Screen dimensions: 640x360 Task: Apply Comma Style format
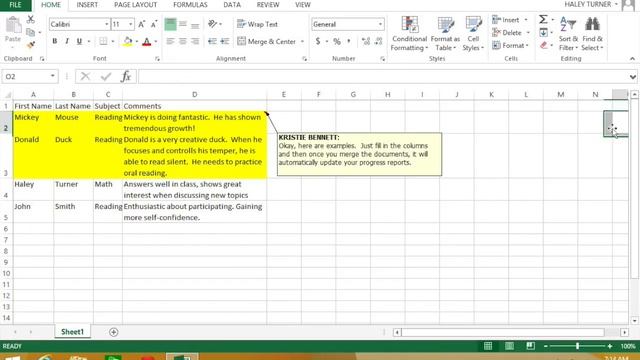349,41
